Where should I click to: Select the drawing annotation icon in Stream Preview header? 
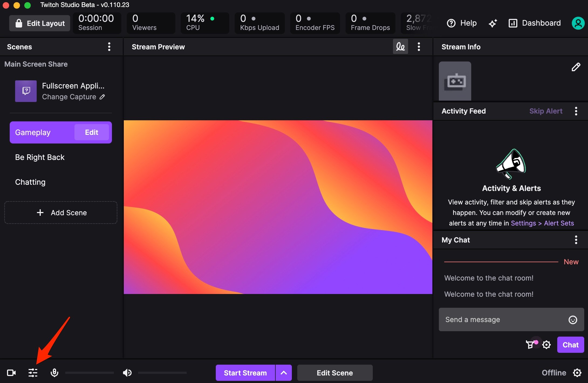point(400,46)
